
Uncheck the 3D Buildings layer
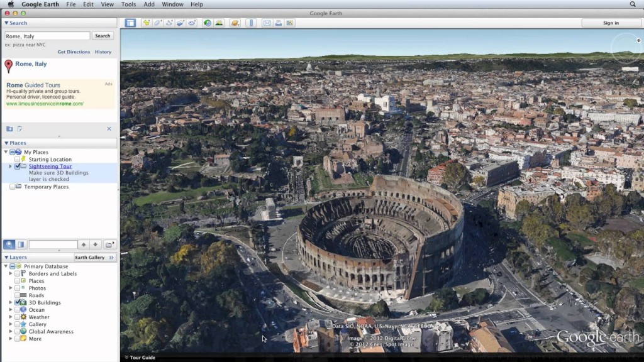pos(17,302)
